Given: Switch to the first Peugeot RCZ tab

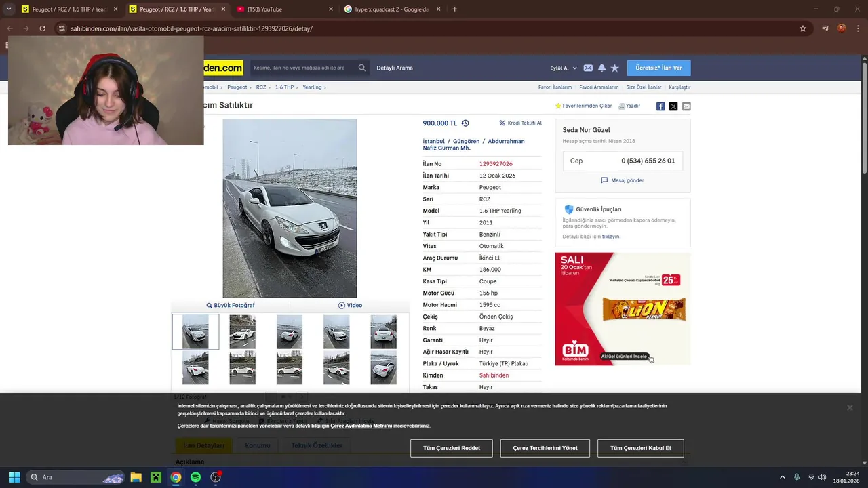Looking at the screenshot, I should [x=70, y=9].
